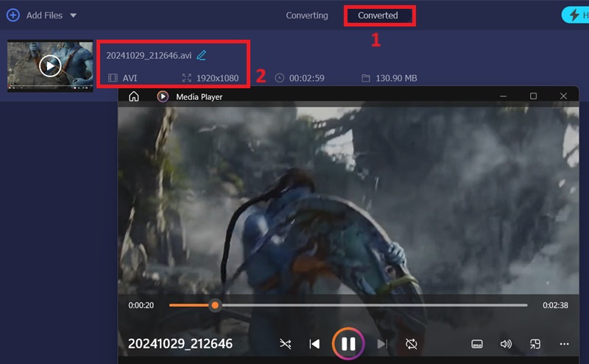
Task: Click the Media Player title text
Action: [199, 97]
